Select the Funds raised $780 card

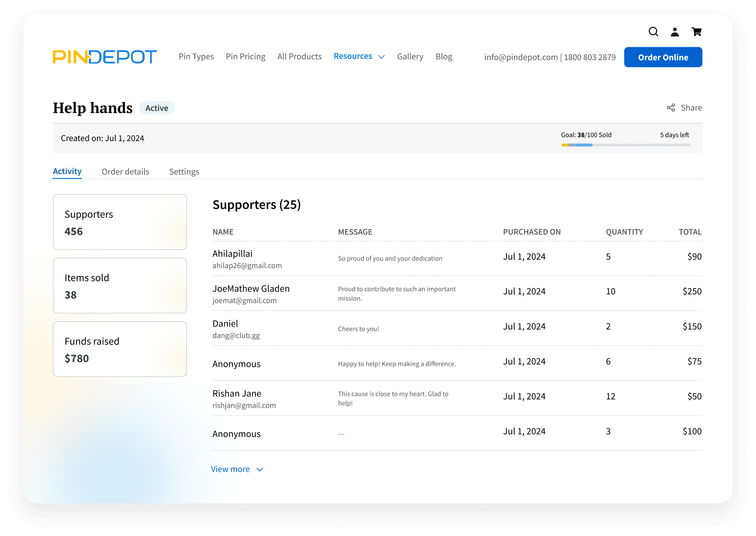[120, 349]
